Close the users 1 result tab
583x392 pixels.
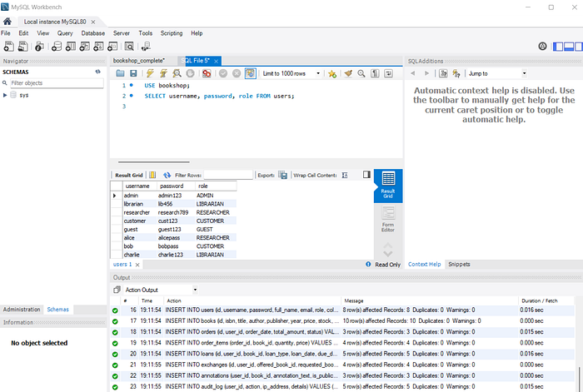[x=137, y=265]
